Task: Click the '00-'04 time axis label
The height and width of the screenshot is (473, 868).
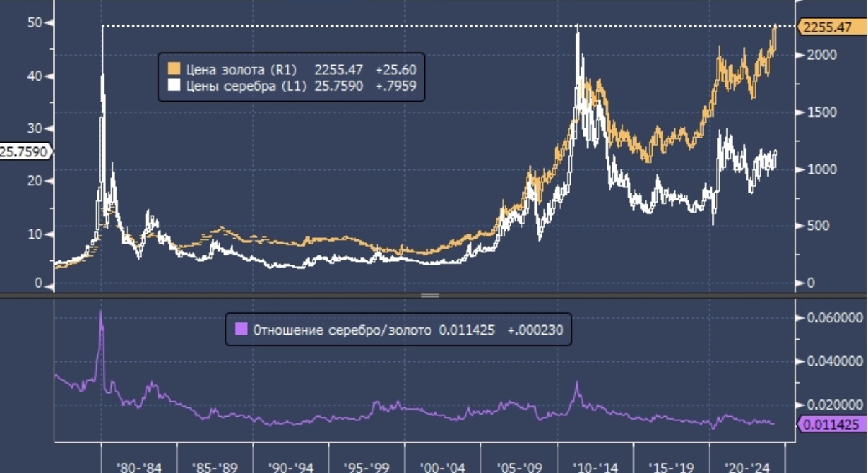Action: pos(442,467)
